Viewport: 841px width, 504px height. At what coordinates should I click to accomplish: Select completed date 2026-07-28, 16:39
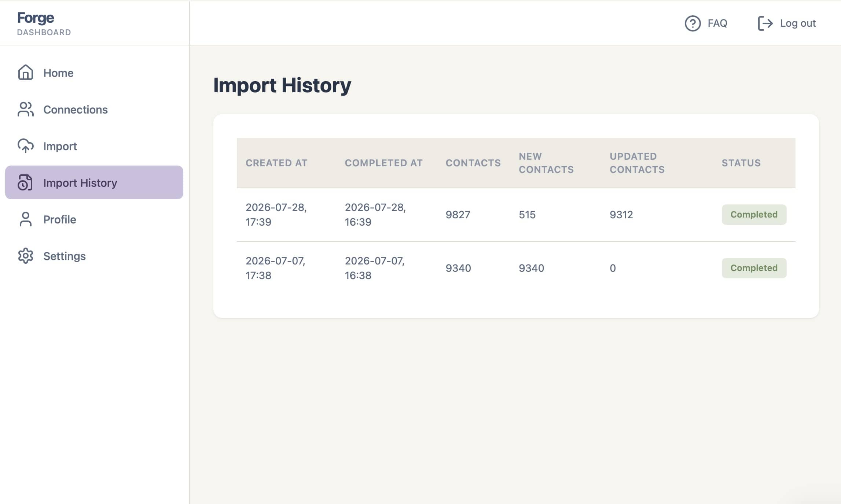pos(375,215)
